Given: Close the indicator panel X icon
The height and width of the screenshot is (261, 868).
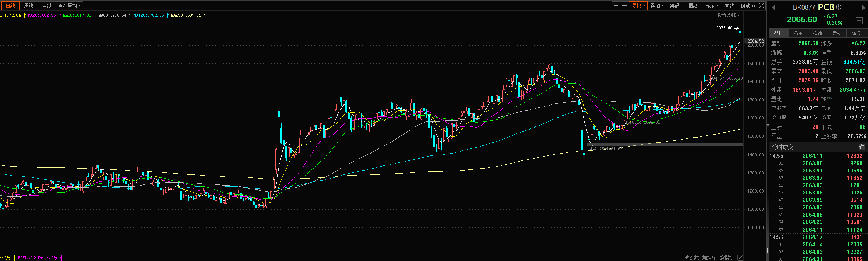Looking at the screenshot, I should (740, 258).
